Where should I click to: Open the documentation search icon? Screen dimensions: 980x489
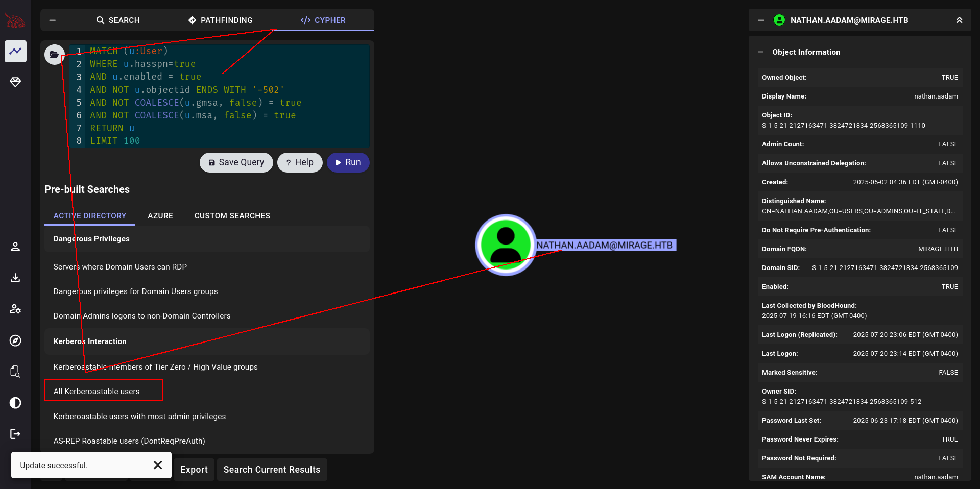click(15, 372)
